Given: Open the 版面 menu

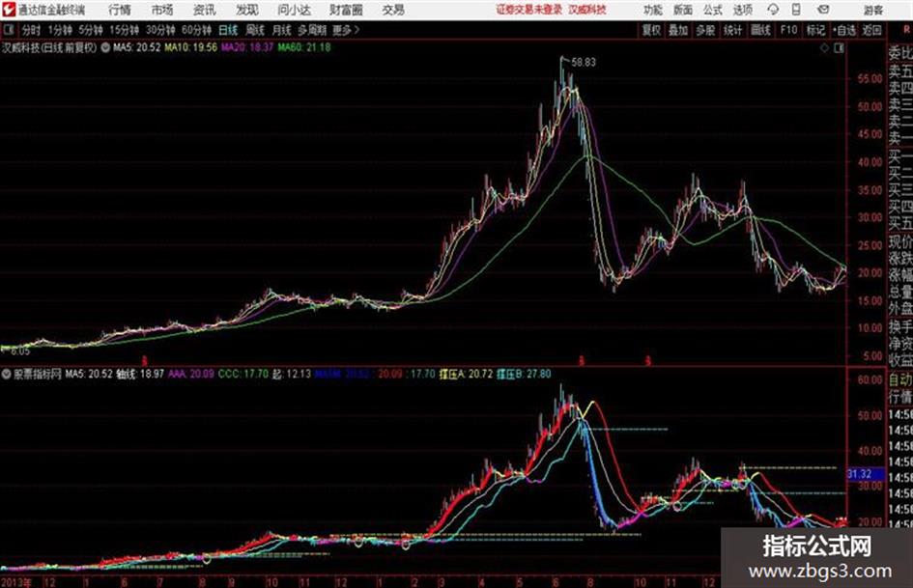Looking at the screenshot, I should tap(682, 10).
